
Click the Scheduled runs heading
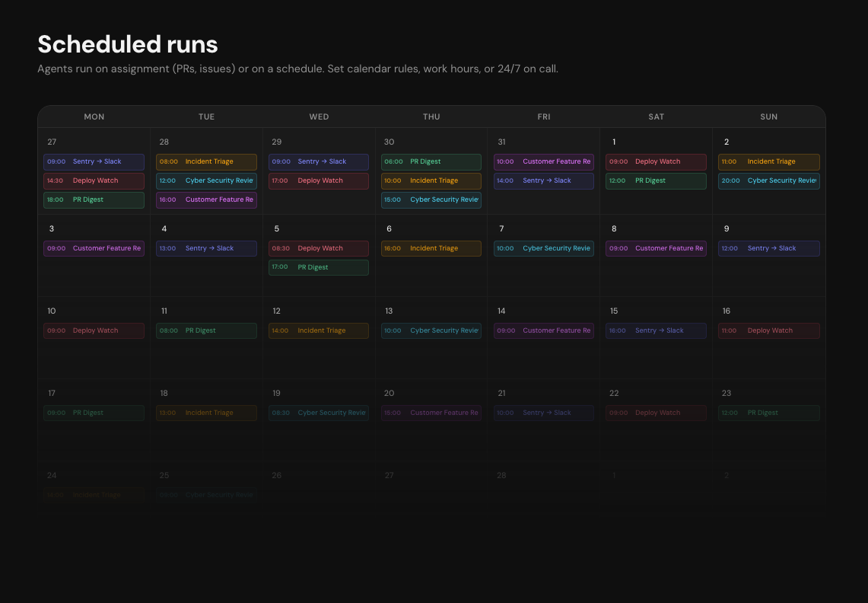pyautogui.click(x=127, y=44)
